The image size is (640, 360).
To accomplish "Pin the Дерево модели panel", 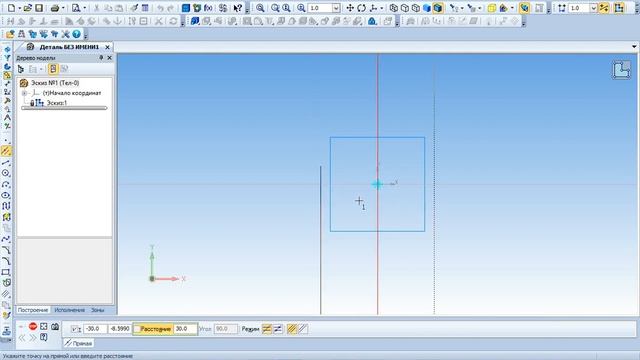I will pyautogui.click(x=101, y=58).
